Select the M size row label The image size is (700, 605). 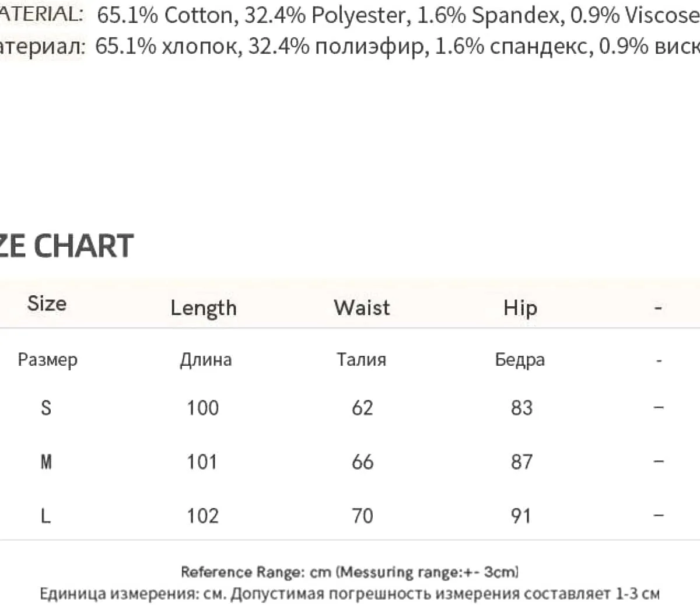coord(46,461)
